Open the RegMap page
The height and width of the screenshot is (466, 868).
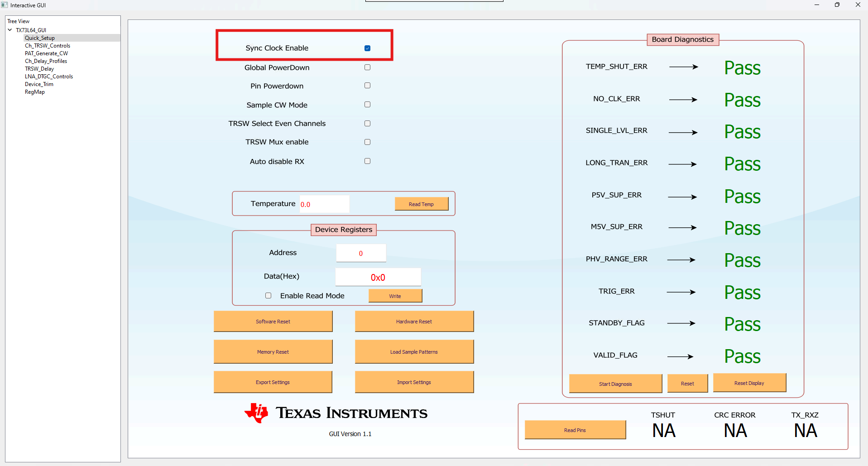point(35,92)
